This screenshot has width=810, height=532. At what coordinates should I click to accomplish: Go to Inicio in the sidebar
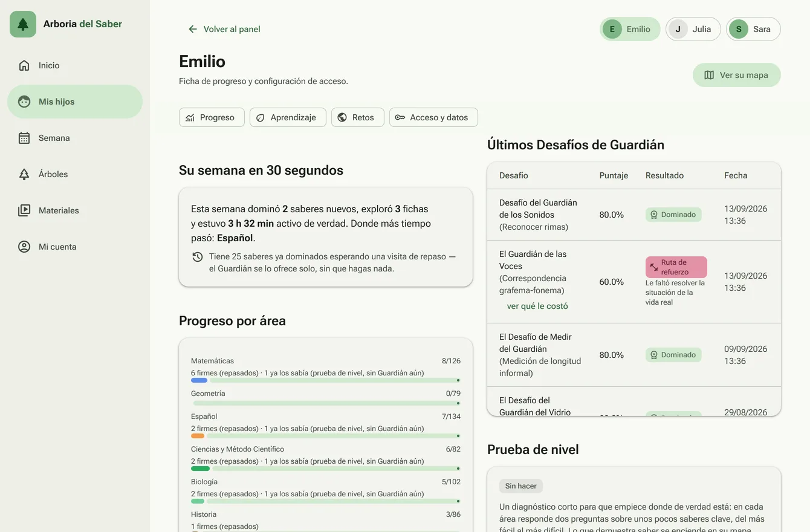click(75, 65)
